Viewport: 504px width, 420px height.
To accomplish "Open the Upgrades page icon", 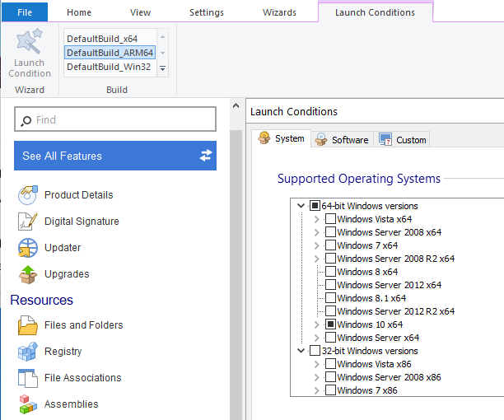I will click(28, 274).
